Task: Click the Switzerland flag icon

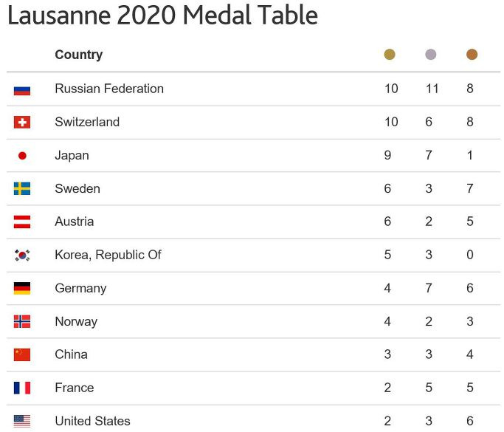Action: [22, 123]
